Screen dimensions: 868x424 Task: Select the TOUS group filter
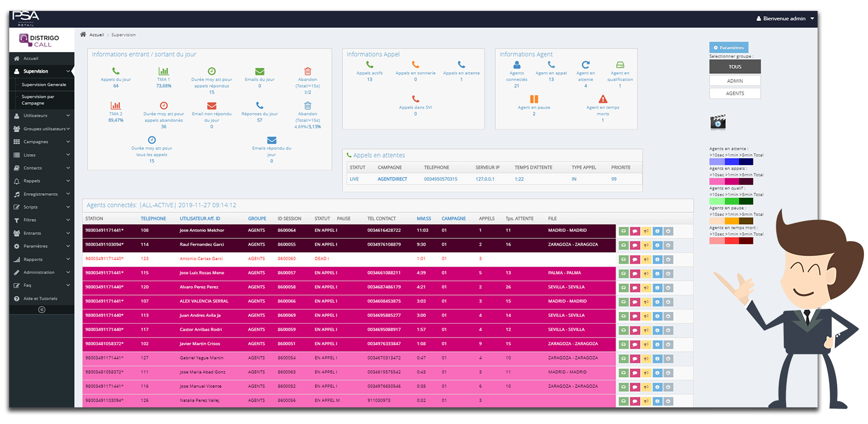coord(735,67)
